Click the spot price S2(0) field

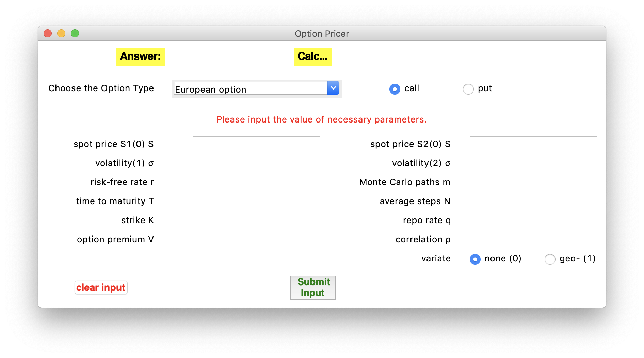click(533, 144)
